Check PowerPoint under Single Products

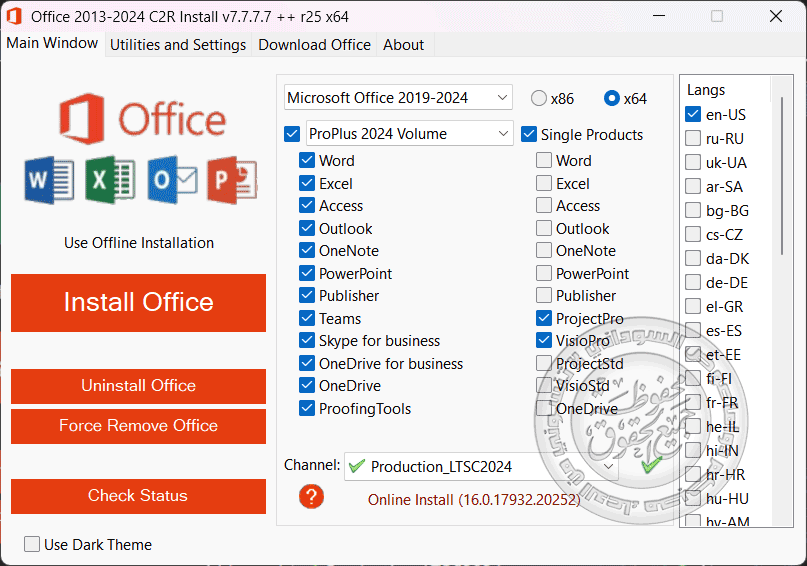click(544, 273)
